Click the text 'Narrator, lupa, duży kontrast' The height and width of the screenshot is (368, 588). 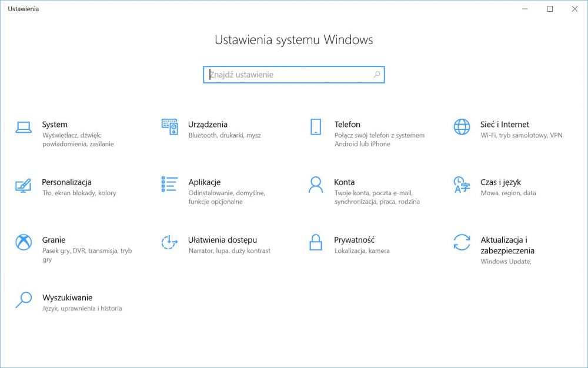(x=229, y=250)
